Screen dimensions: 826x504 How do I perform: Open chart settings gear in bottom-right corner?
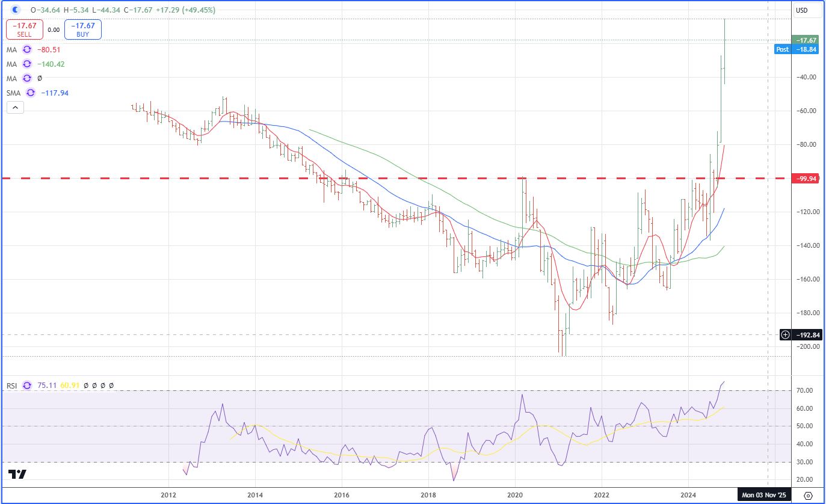(808, 495)
